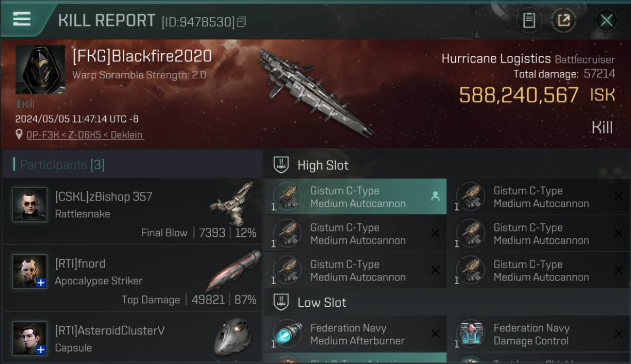Copy the kill report ID icon
631x364 pixels.
[x=241, y=22]
